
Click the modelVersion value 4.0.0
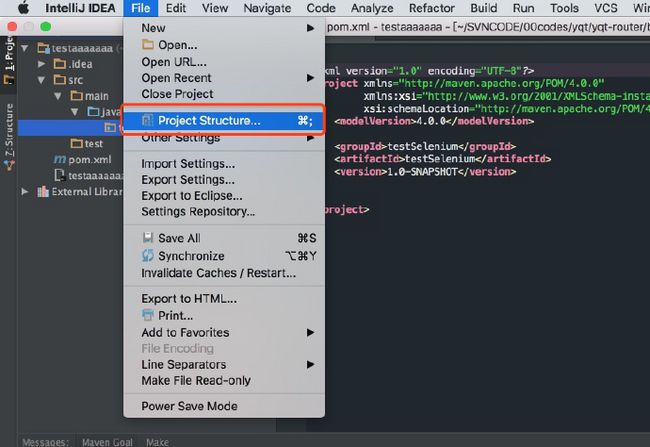pyautogui.click(x=430, y=121)
